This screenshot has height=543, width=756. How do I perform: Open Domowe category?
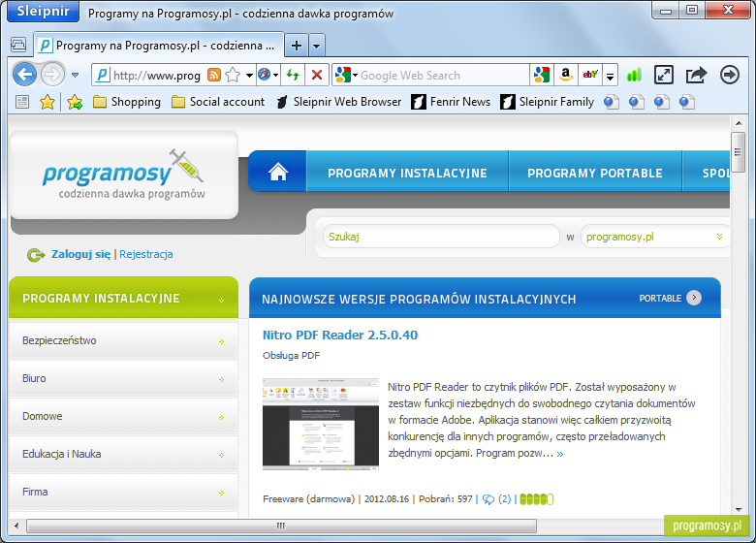[x=123, y=416]
